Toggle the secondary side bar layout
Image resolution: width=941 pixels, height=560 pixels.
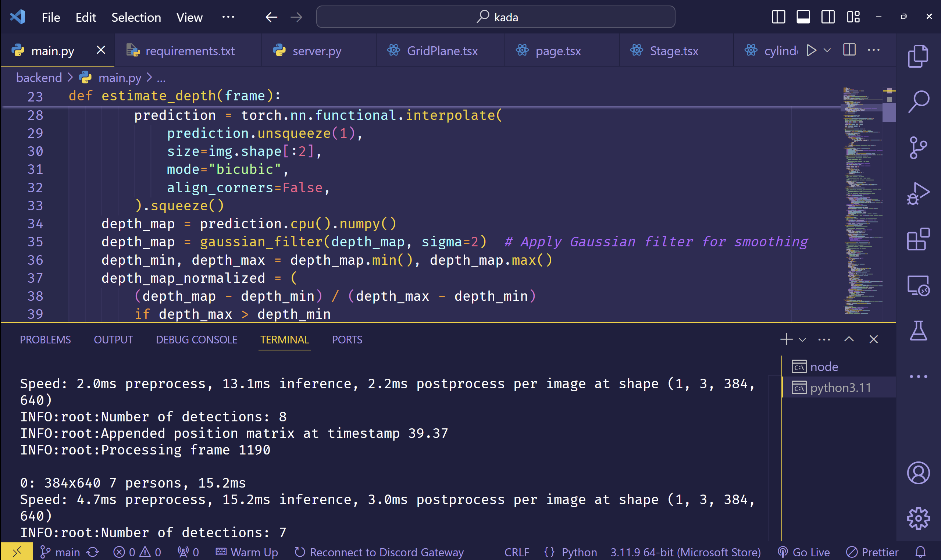828,17
